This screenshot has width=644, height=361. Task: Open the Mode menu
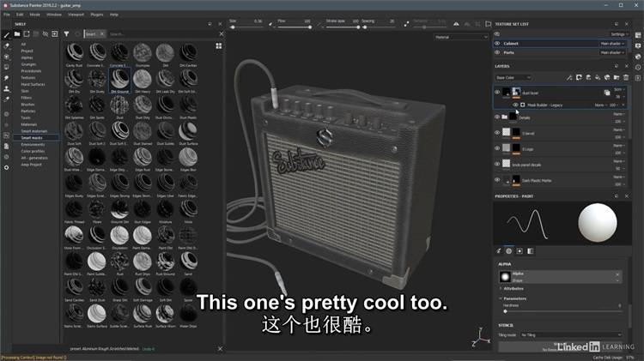tap(35, 15)
